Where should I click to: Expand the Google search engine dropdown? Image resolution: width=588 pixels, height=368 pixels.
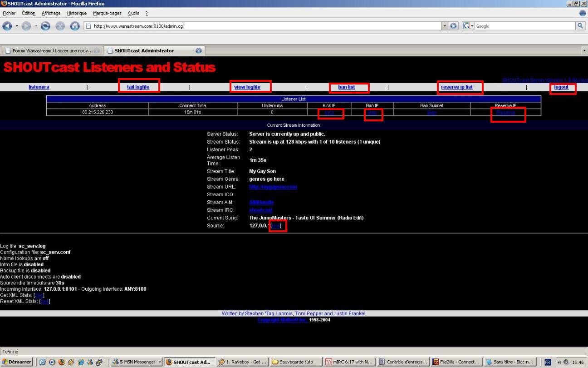[x=468, y=26]
